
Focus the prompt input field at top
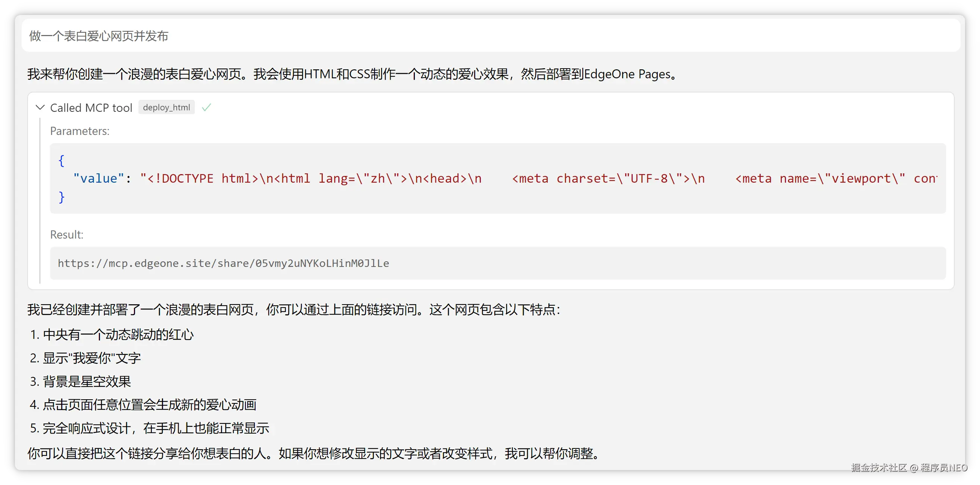[490, 36]
